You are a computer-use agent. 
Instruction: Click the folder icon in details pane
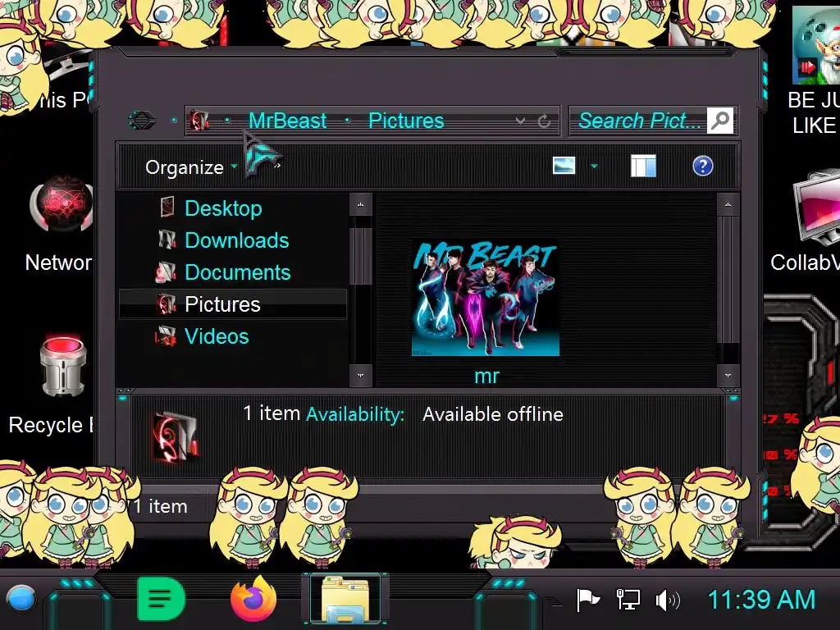click(x=176, y=436)
